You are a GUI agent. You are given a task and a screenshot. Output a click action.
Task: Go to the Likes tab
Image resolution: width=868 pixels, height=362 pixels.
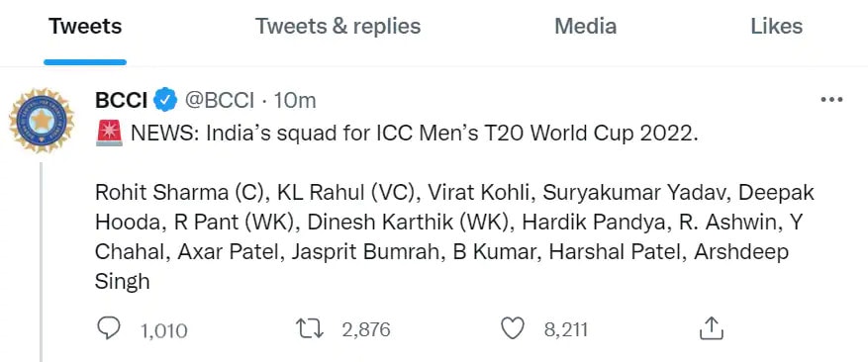point(776,27)
